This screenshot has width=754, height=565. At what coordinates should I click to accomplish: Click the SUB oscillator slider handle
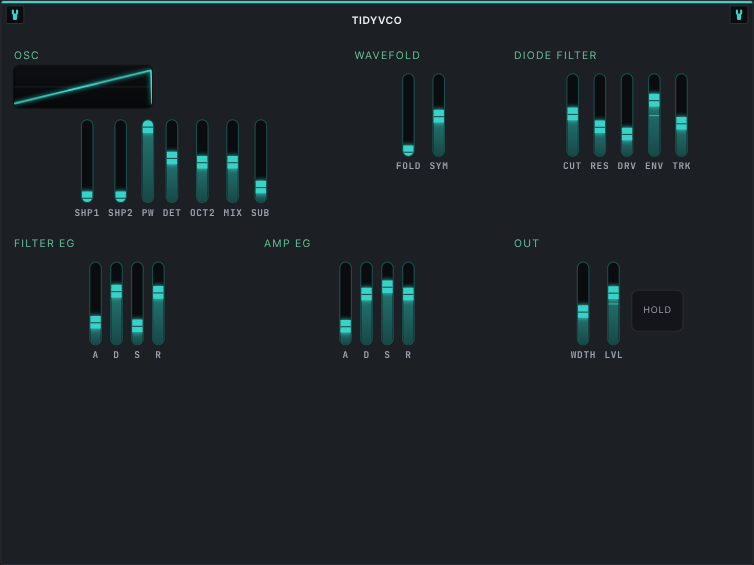pos(261,187)
